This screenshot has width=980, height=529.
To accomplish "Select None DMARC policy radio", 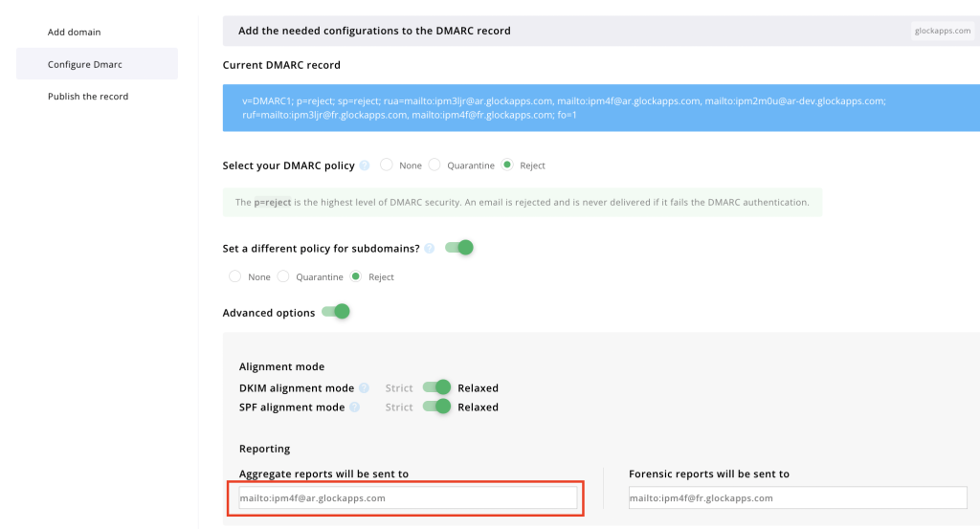I will [x=387, y=165].
